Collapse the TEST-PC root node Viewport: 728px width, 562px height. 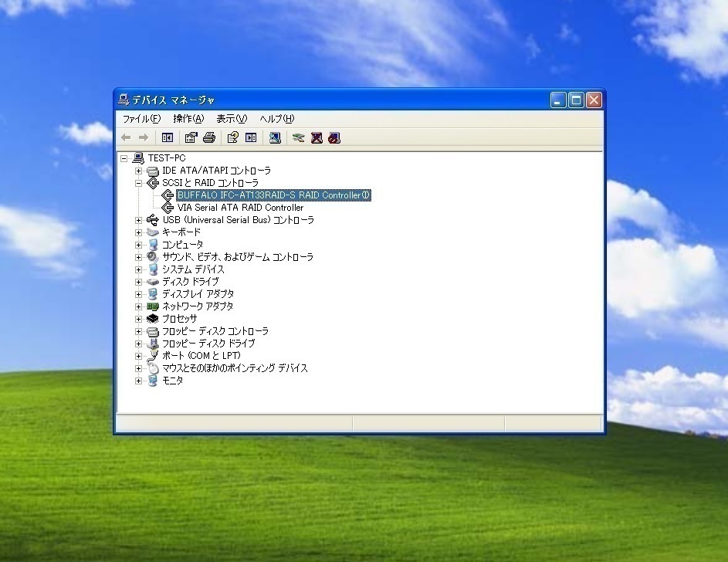[124, 159]
